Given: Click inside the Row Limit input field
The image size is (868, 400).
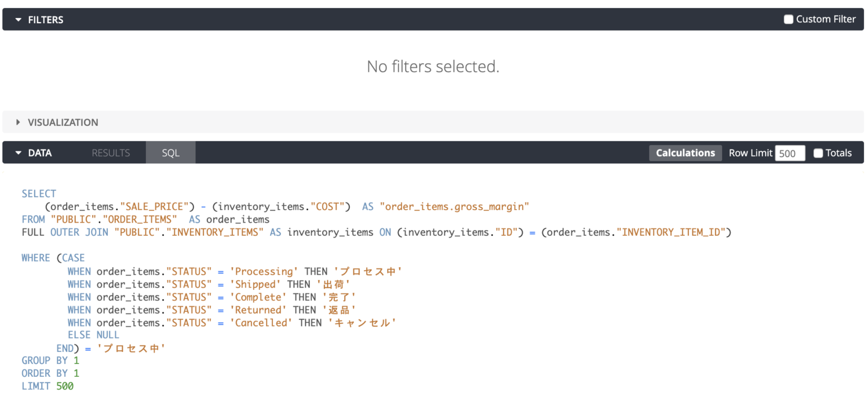Looking at the screenshot, I should [x=789, y=153].
